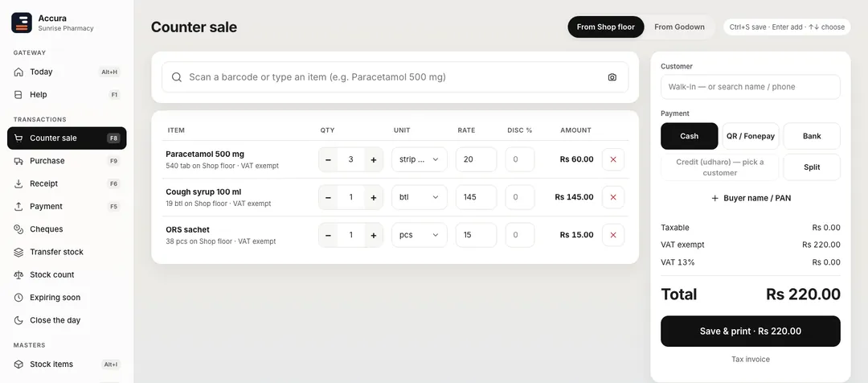The image size is (868, 383).
Task: Edit rate field for Cough syrup (145)
Action: click(476, 197)
